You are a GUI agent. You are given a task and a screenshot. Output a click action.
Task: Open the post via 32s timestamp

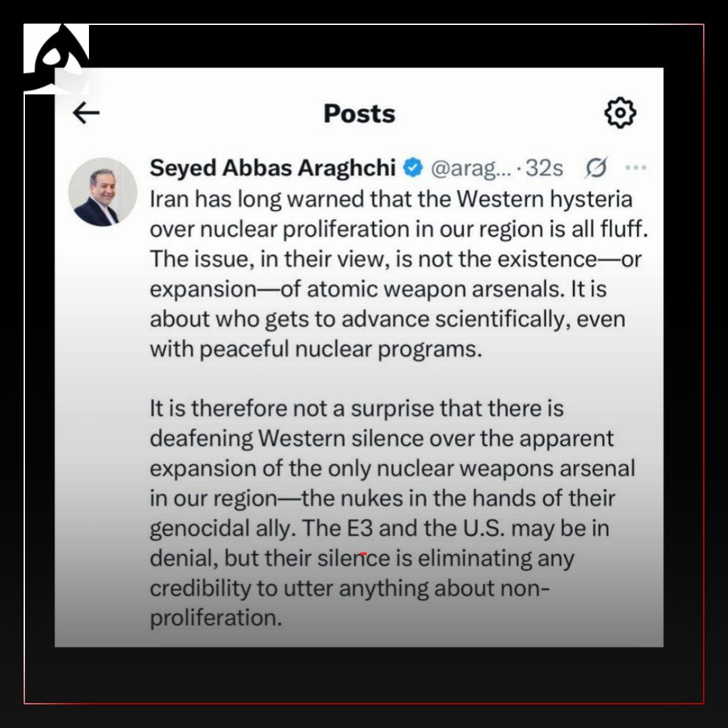coord(544,168)
